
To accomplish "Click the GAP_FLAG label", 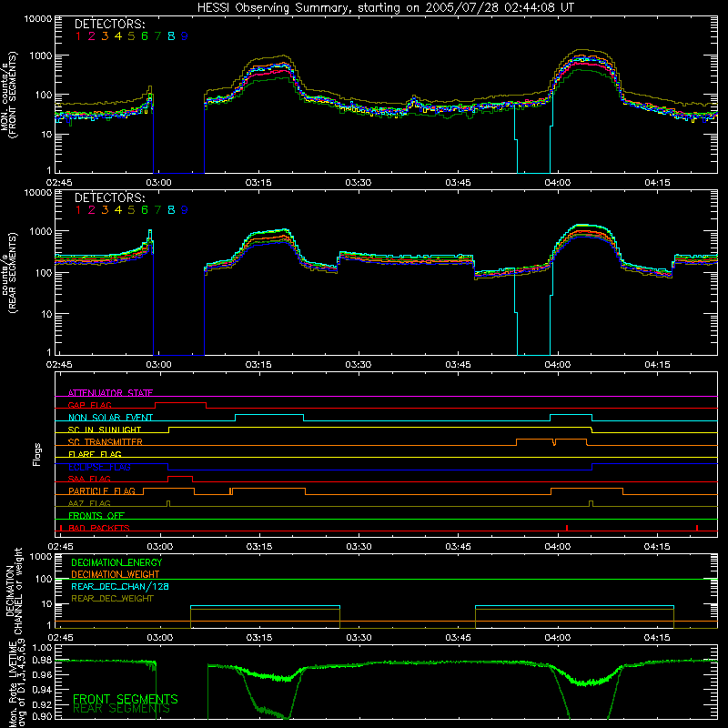I will [x=90, y=405].
